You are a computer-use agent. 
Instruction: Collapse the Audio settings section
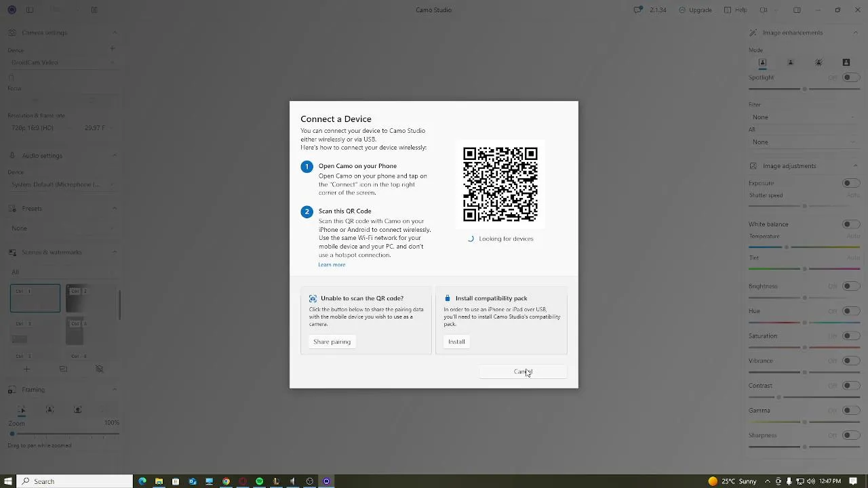coord(114,155)
